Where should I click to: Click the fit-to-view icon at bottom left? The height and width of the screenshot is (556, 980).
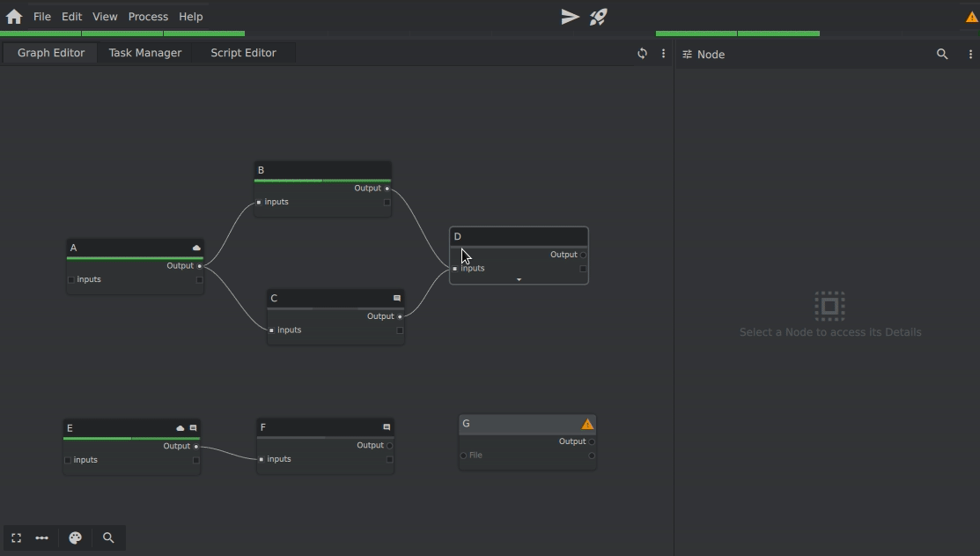tap(16, 538)
